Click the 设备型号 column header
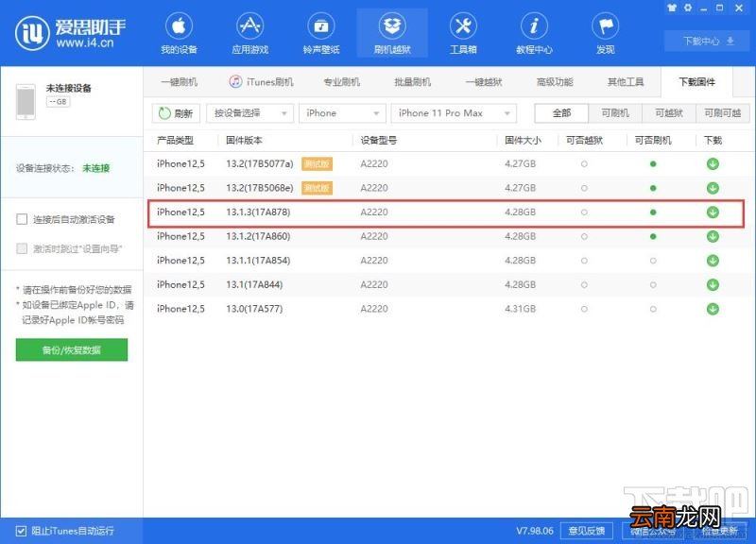 click(379, 140)
